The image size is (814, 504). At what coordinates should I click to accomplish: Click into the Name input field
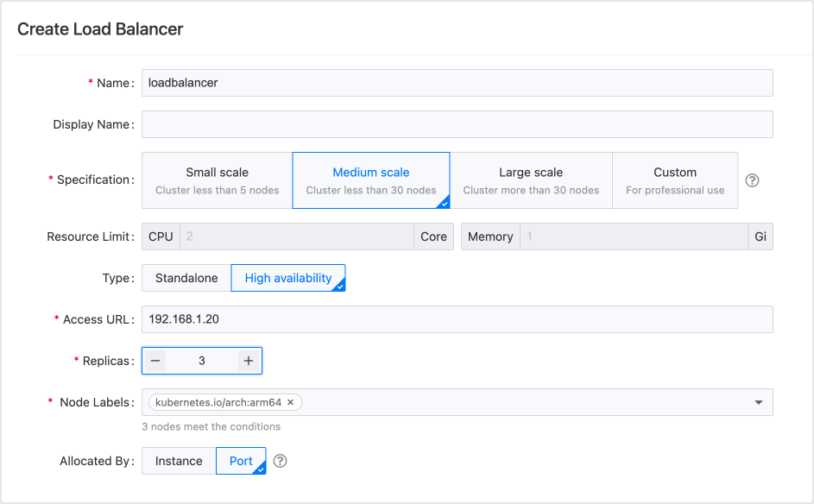(457, 83)
